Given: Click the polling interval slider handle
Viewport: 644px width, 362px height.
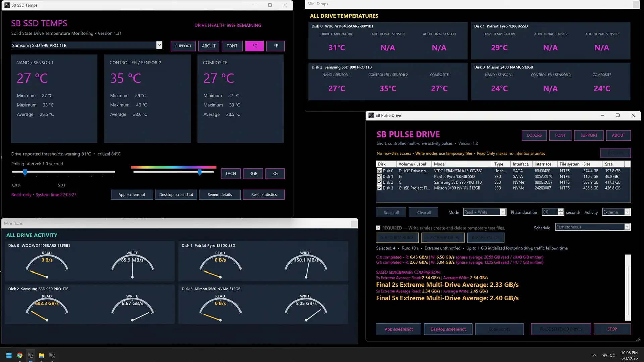Looking at the screenshot, I should pos(25,172).
